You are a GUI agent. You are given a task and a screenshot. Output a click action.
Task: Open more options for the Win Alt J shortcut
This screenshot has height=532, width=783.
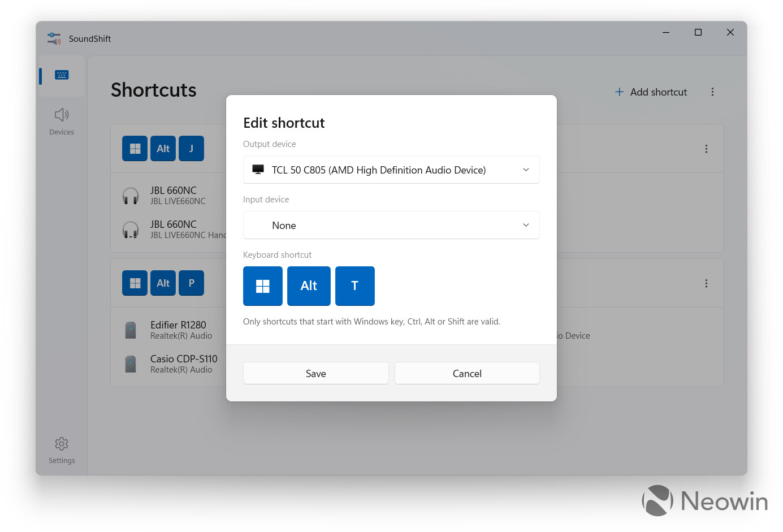pyautogui.click(x=706, y=149)
